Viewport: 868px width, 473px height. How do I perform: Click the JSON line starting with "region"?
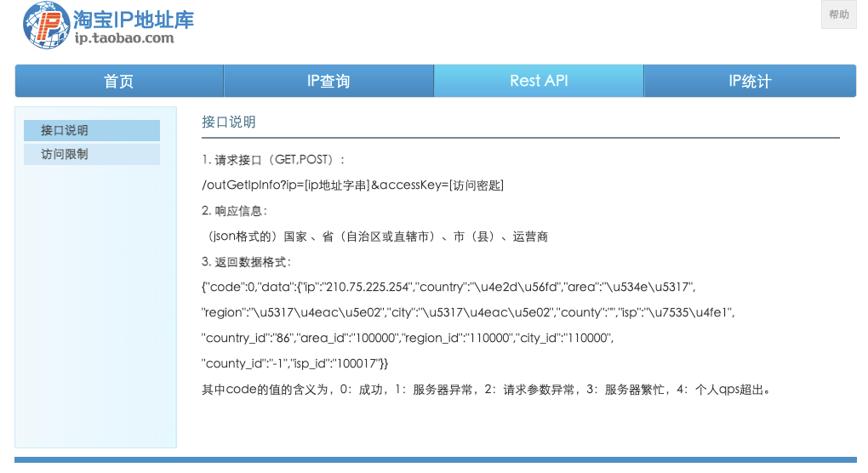click(x=468, y=312)
